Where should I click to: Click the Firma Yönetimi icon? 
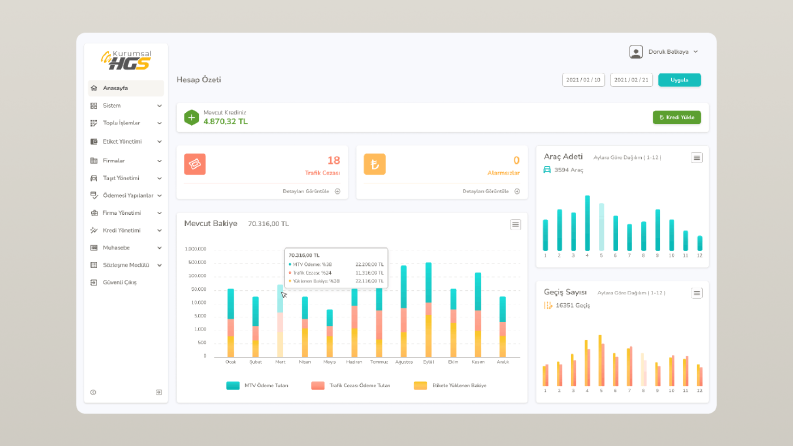tap(94, 213)
